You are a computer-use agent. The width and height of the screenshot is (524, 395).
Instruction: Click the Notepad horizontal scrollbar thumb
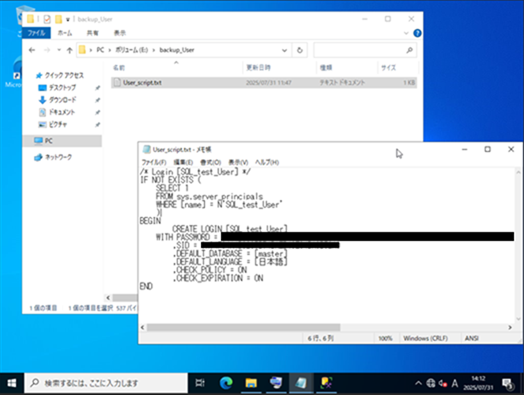click(243, 327)
